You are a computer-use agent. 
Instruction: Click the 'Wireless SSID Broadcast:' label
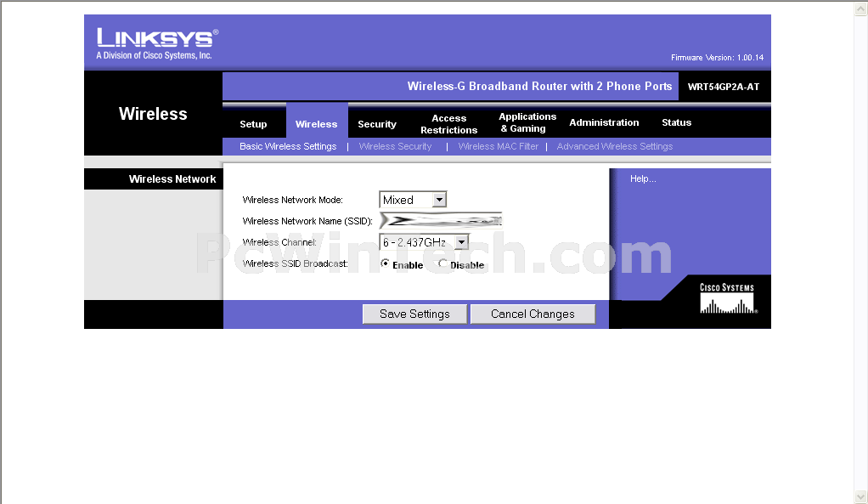295,263
